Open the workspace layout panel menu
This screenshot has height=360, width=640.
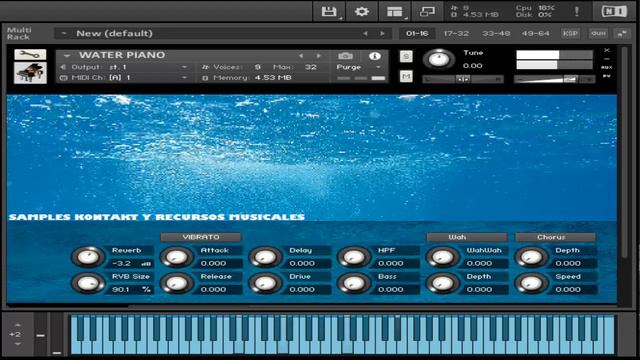pos(395,11)
